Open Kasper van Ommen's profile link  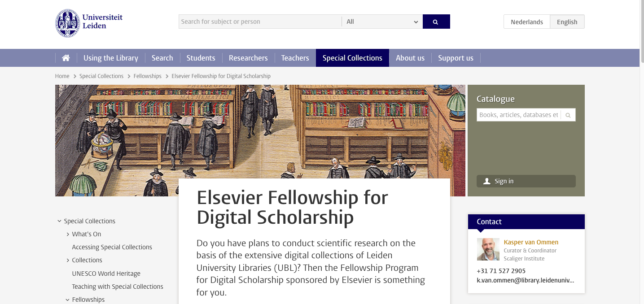[x=531, y=242]
